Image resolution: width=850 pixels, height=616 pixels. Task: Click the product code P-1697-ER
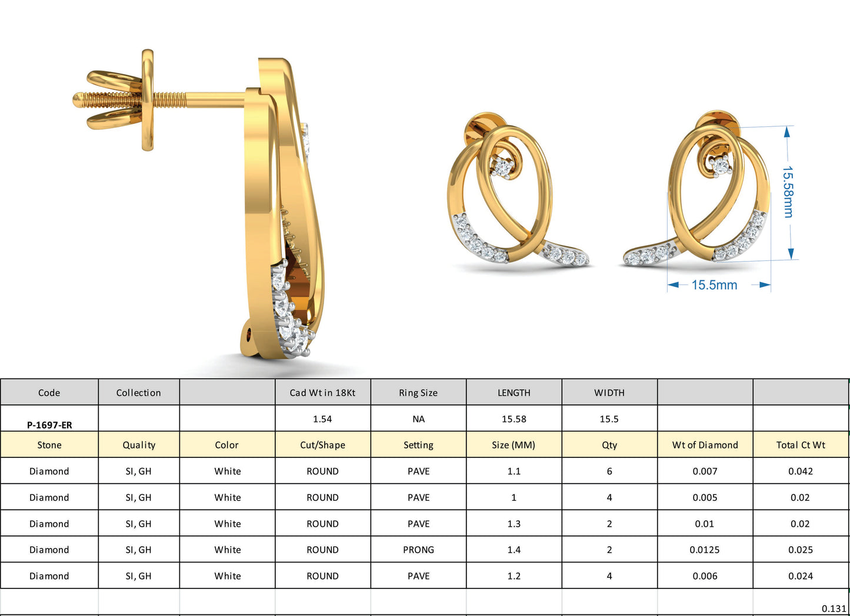(49, 425)
